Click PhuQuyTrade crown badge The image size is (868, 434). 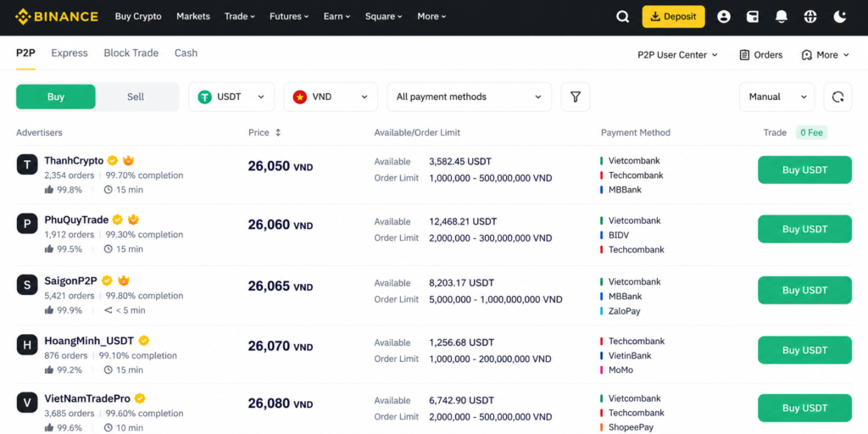point(133,220)
